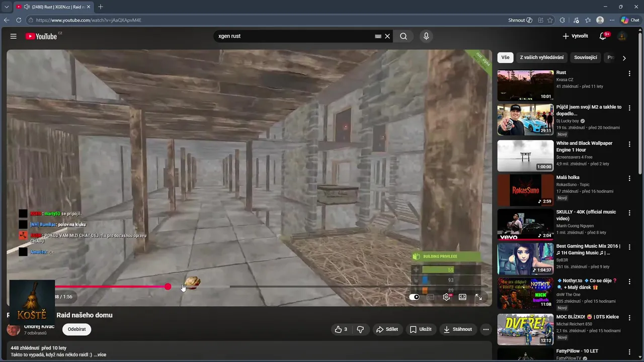Click the 'xgen rust' search field

[x=294, y=36]
